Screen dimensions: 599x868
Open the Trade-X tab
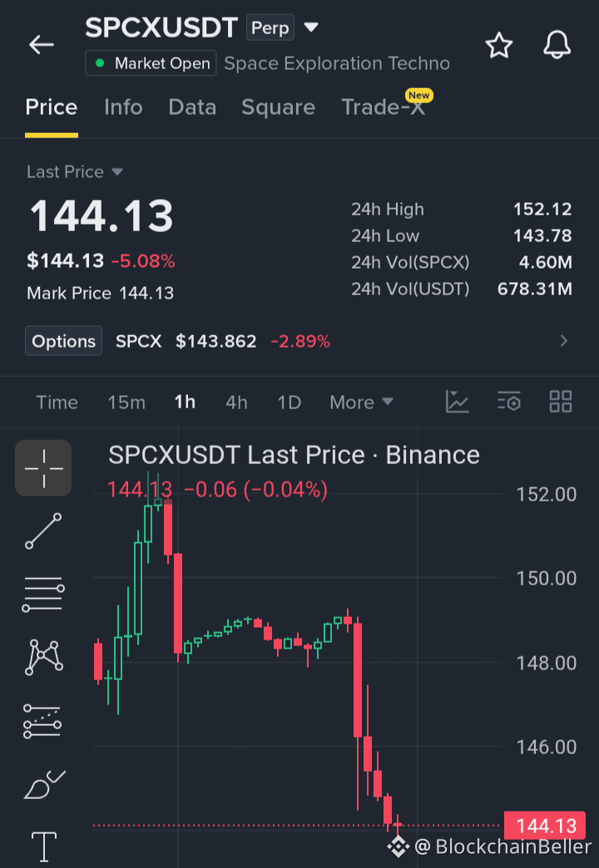(x=384, y=107)
